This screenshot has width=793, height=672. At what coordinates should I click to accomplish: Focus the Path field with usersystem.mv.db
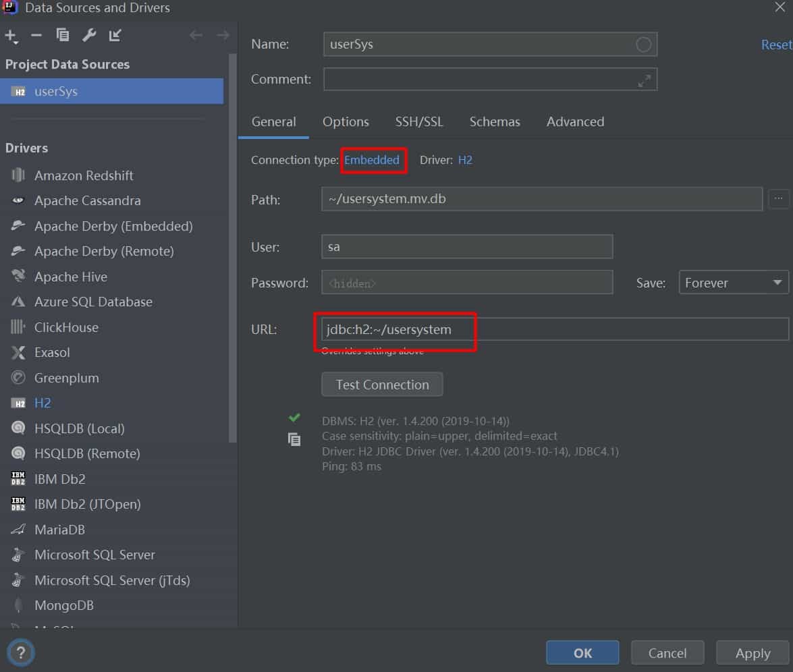pos(542,199)
